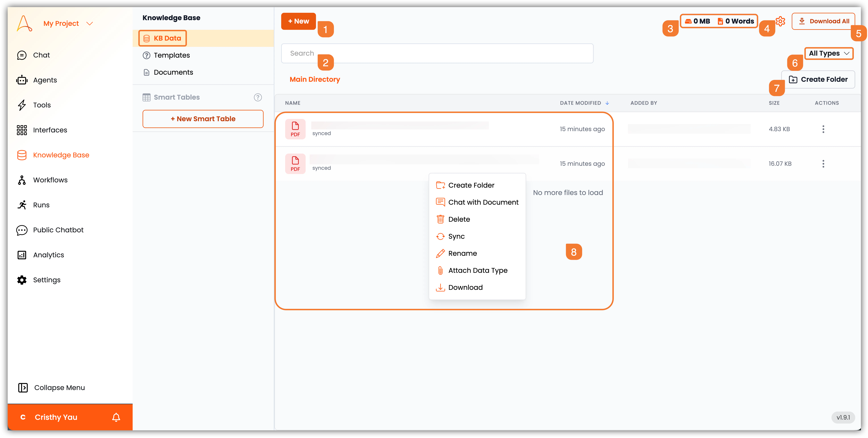Image resolution: width=868 pixels, height=438 pixels.
Task: Open Analytics from the sidebar
Action: (x=49, y=255)
